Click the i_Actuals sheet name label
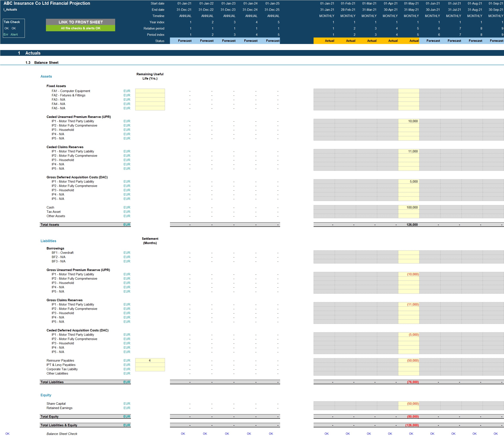Viewport: 504px width, 436px height. click(x=10, y=9)
